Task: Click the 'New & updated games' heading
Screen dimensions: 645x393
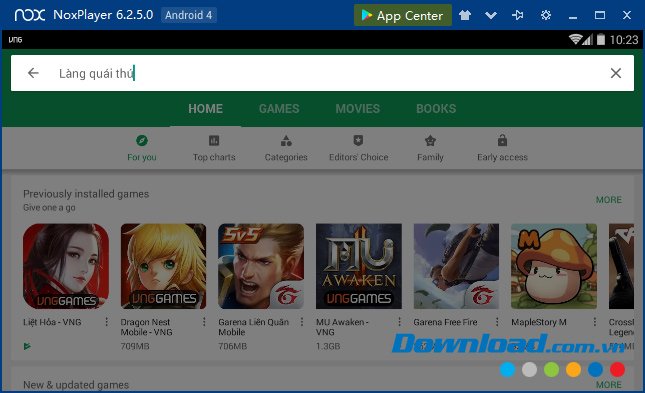Action: [x=76, y=385]
